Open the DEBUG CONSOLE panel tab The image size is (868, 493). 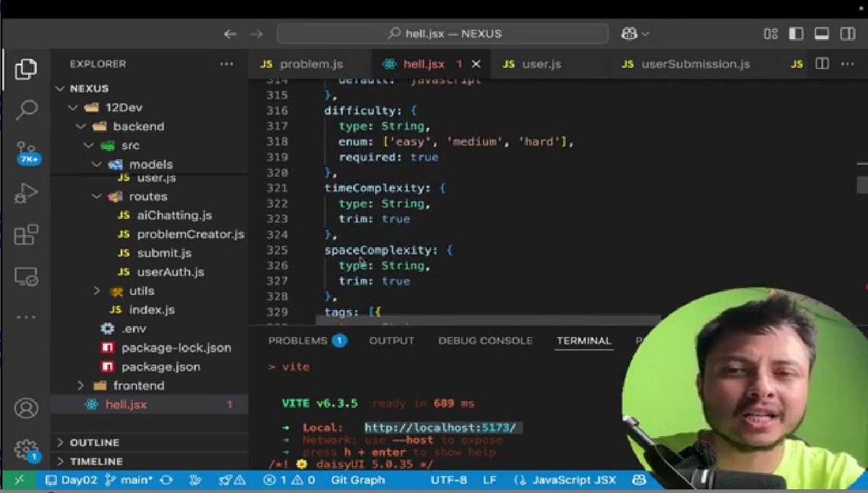coord(485,340)
